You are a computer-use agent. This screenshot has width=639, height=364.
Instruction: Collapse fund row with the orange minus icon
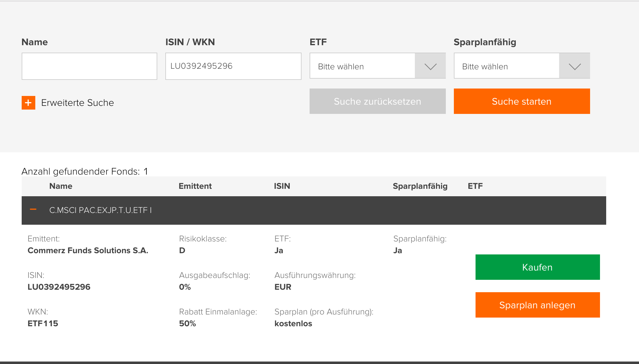[33, 210]
